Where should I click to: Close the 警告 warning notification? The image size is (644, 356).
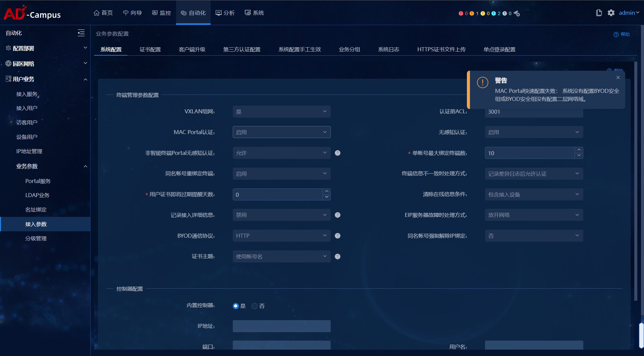tap(618, 77)
